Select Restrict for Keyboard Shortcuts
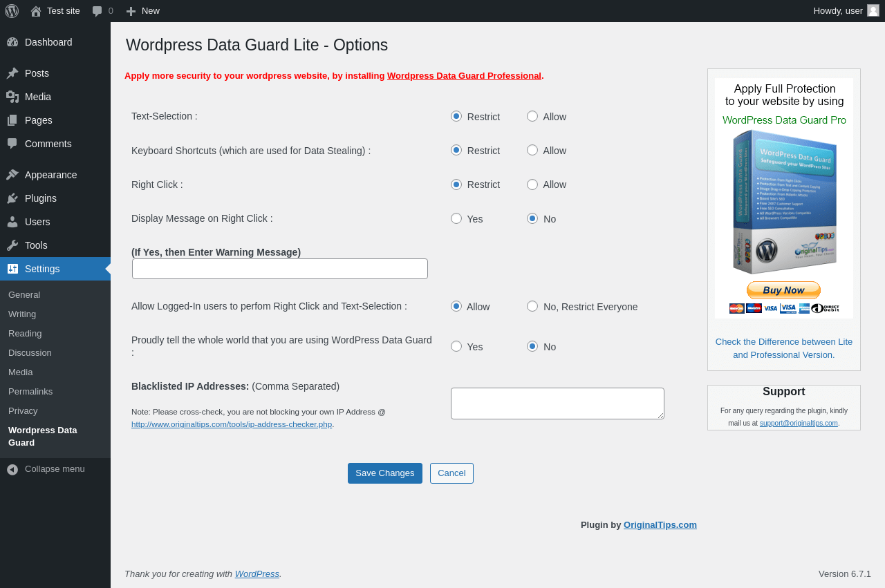The height and width of the screenshot is (588, 885). [x=456, y=150]
